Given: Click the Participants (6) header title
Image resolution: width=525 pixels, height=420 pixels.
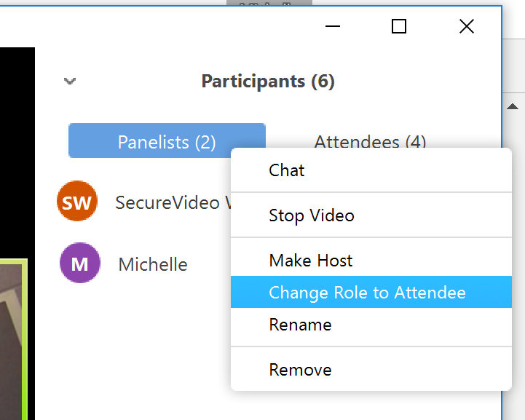Looking at the screenshot, I should 268,82.
